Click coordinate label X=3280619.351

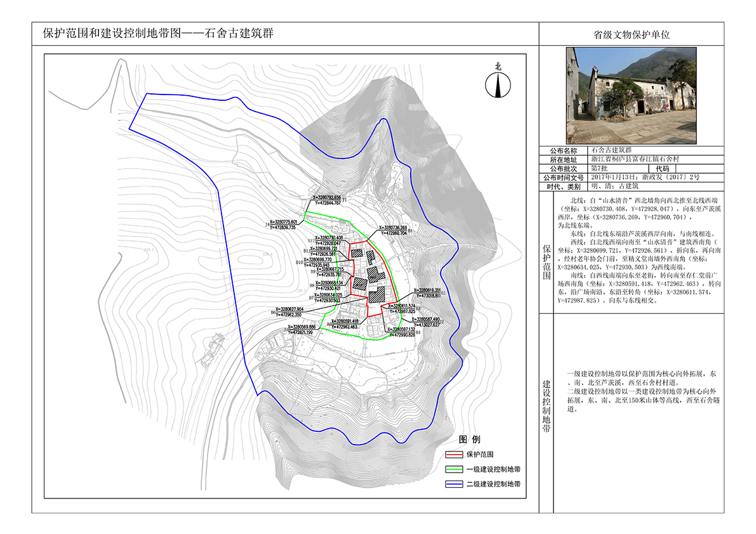[427, 290]
